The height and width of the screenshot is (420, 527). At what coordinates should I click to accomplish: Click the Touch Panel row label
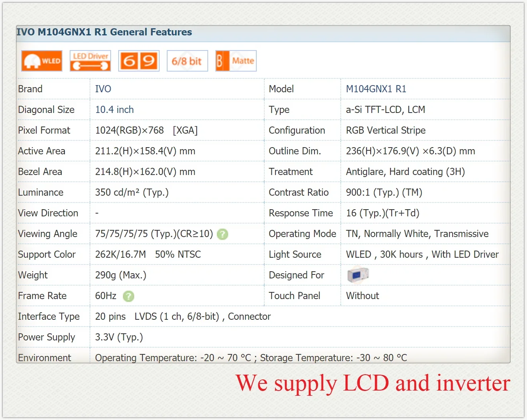point(295,296)
